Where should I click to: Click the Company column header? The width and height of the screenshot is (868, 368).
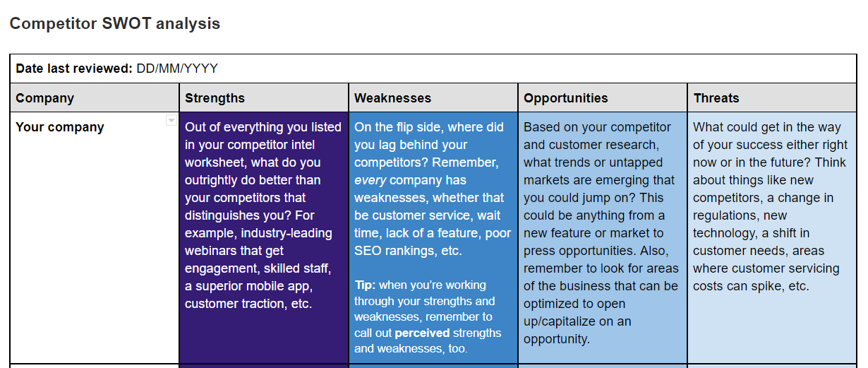44,98
